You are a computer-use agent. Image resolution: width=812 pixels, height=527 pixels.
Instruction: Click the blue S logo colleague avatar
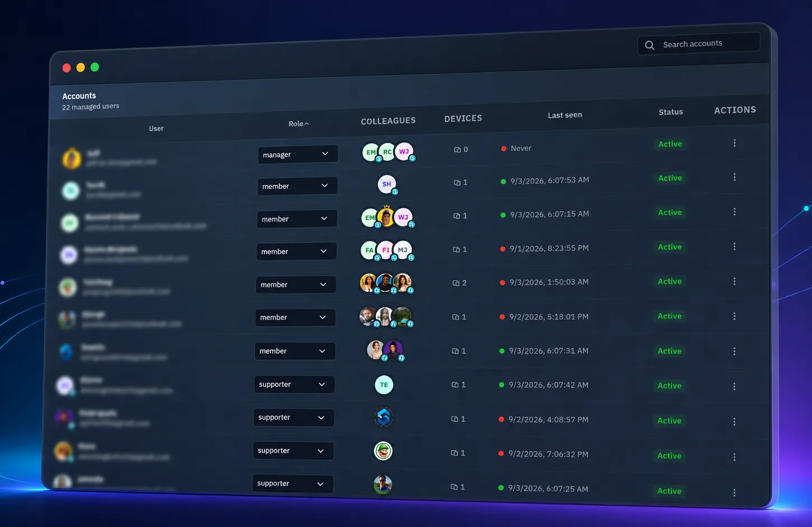click(x=384, y=417)
